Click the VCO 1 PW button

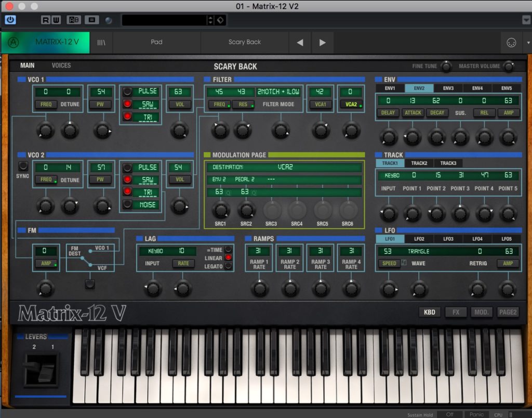[100, 104]
